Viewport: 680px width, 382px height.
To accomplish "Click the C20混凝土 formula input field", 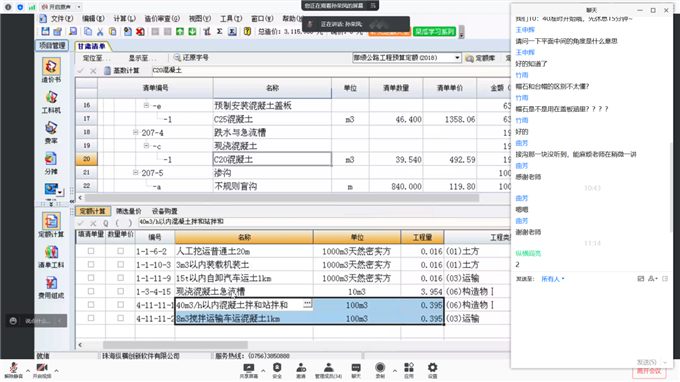I will (x=330, y=70).
